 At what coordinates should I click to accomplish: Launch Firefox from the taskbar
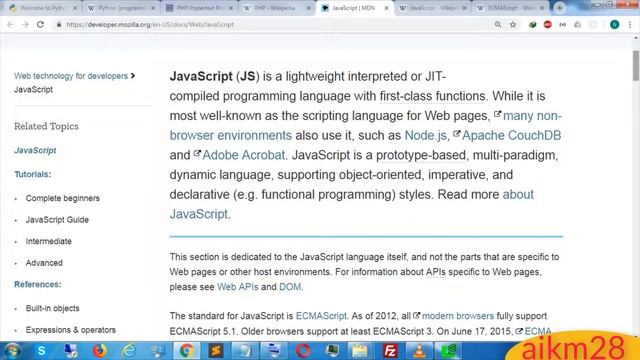[x=99, y=351]
